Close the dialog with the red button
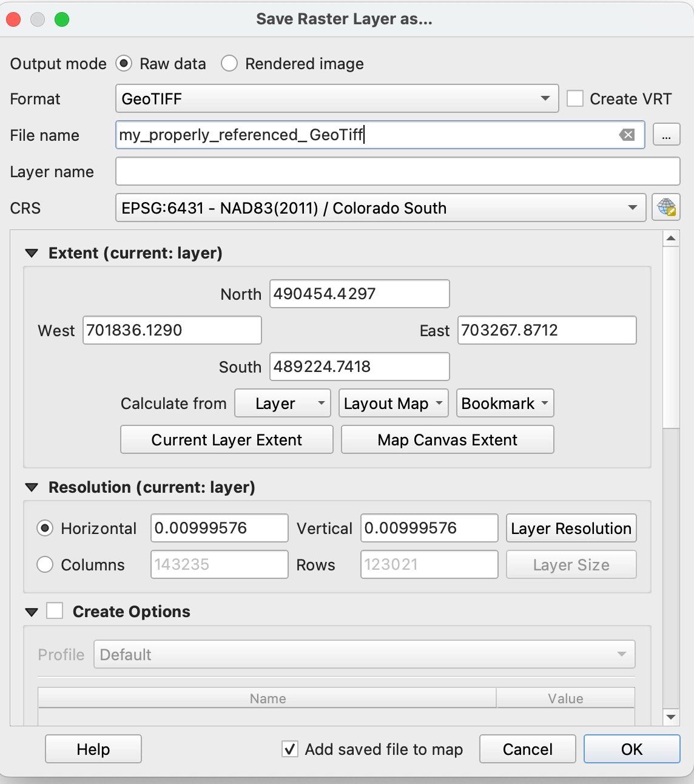 tap(13, 19)
